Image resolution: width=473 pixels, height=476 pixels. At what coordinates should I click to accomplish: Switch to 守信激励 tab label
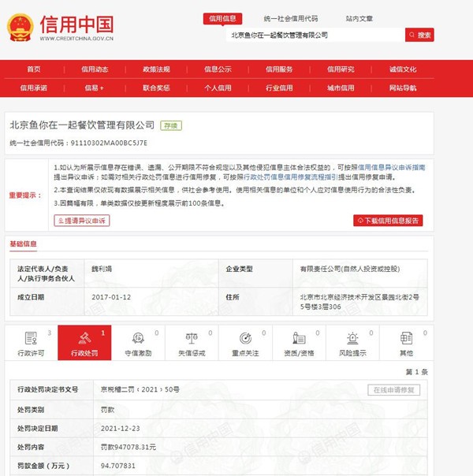pos(138,353)
